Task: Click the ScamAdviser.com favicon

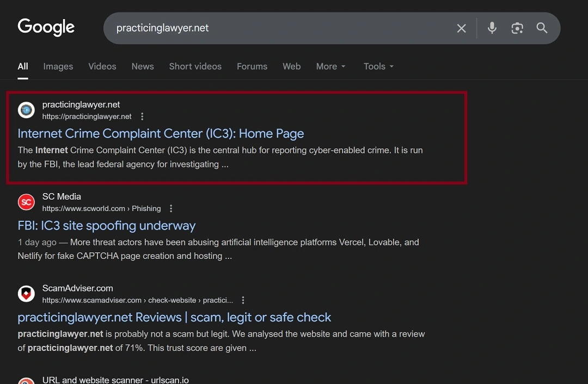Action: 26,294
